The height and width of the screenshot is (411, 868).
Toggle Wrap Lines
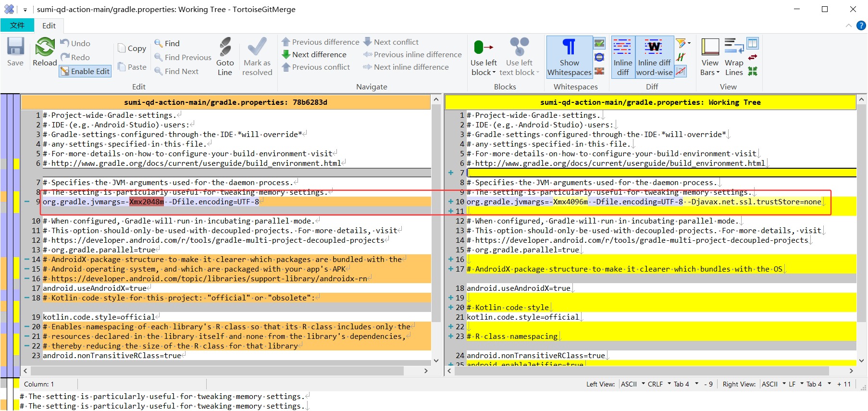tap(734, 57)
